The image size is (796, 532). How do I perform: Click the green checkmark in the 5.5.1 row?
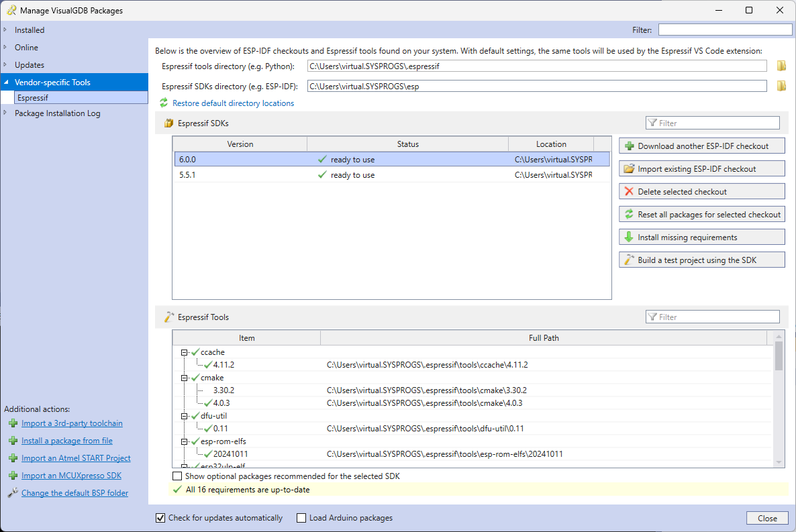click(322, 174)
